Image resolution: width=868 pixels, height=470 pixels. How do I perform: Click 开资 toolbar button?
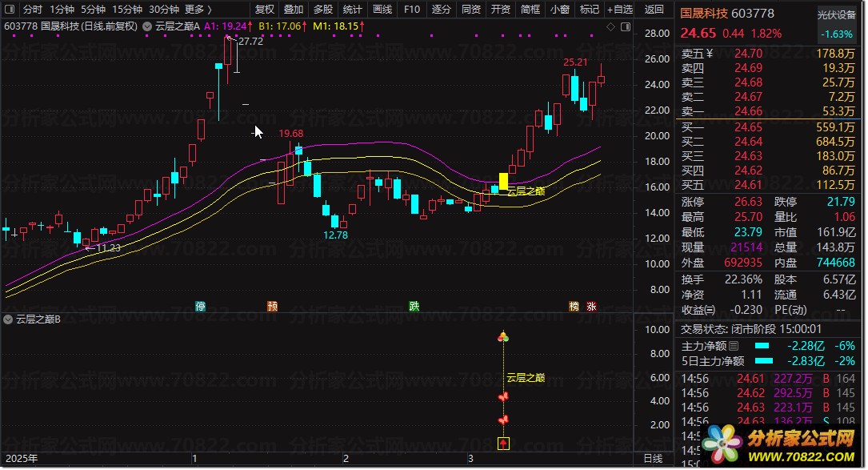[501, 10]
